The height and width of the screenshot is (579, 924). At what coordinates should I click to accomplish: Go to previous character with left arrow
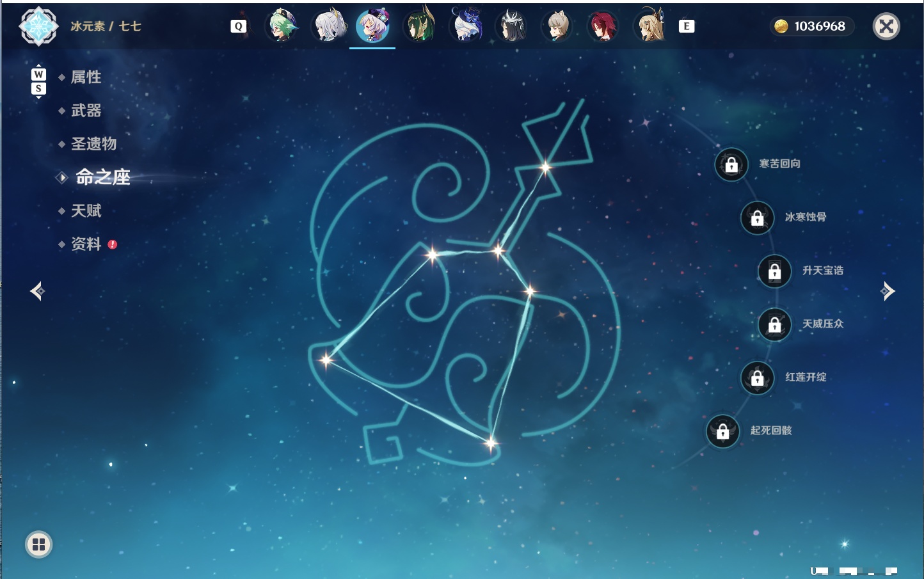(38, 291)
